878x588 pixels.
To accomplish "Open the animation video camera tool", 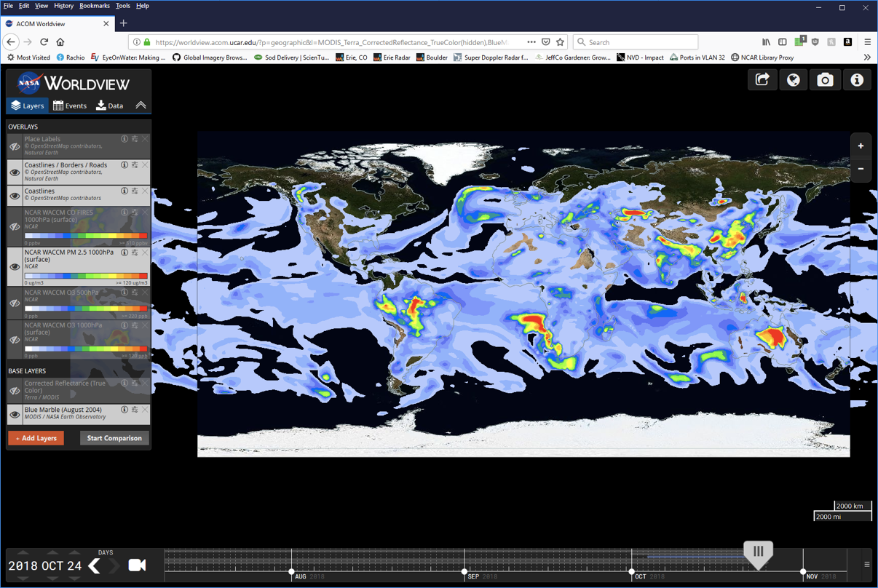I will click(x=137, y=565).
